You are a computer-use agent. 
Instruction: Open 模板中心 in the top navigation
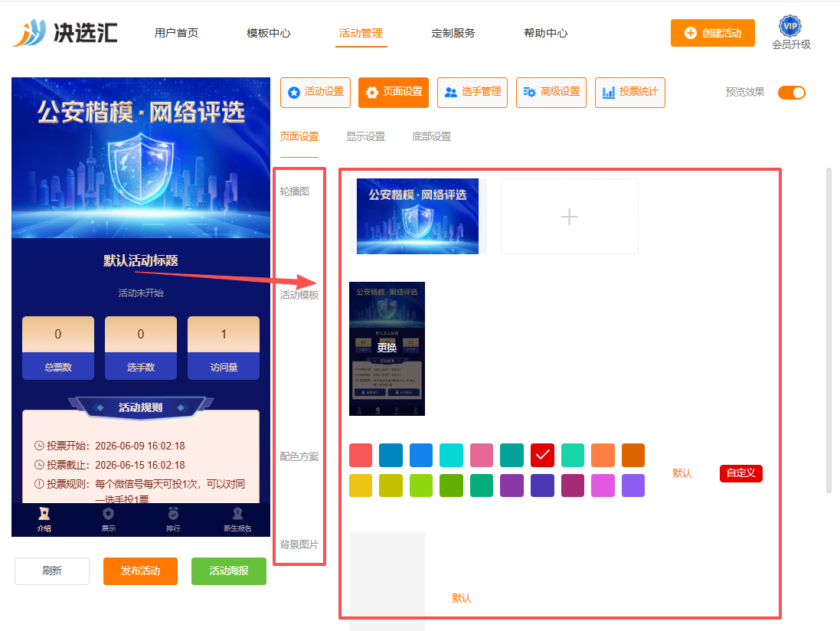[269, 33]
